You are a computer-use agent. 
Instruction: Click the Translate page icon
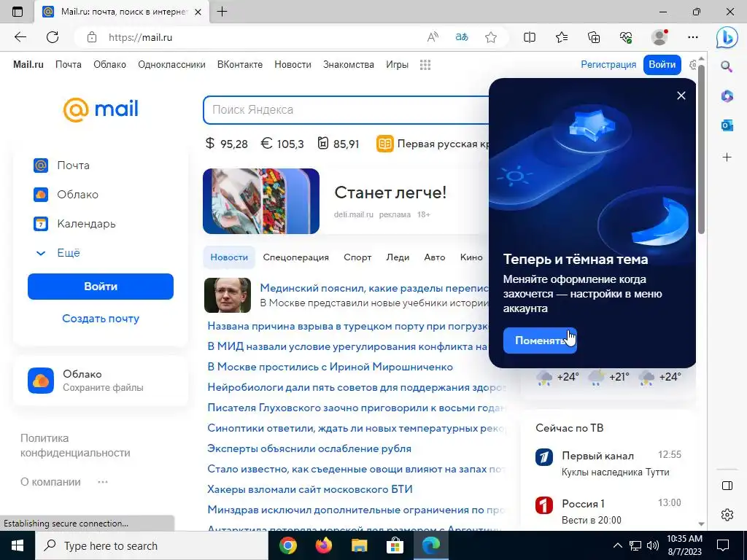click(462, 37)
